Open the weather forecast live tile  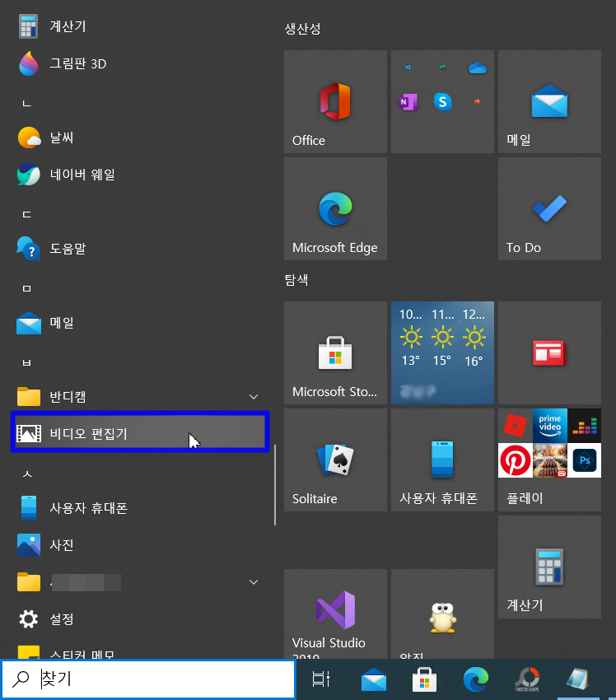[x=442, y=352]
